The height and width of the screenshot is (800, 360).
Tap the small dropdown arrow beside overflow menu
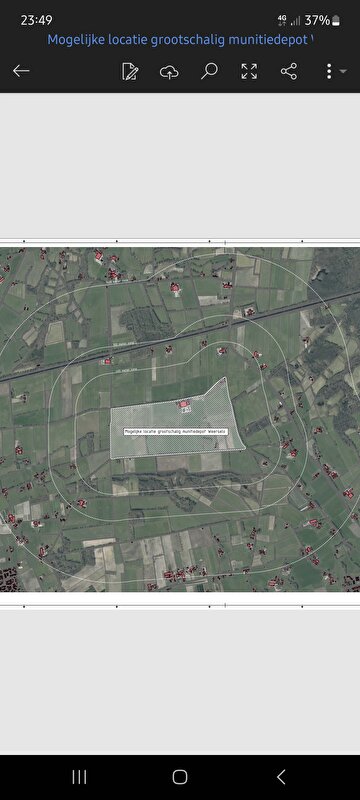(343, 71)
